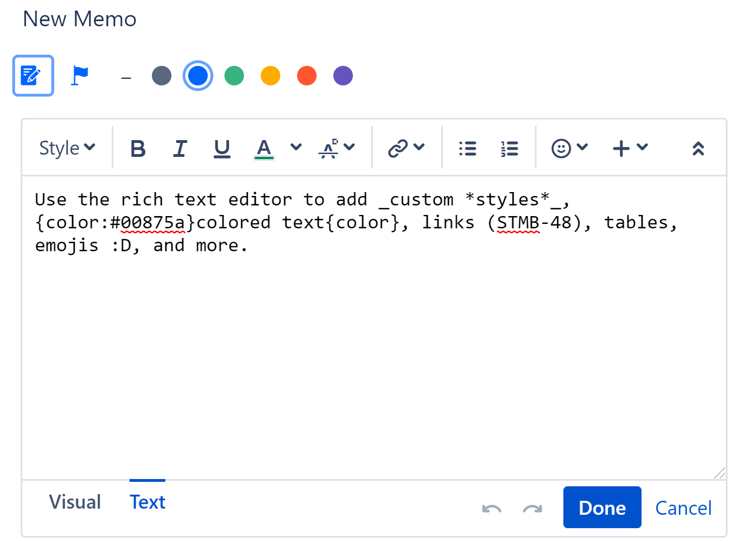Toggle bold formatting
The height and width of the screenshot is (541, 756).
tap(138, 149)
